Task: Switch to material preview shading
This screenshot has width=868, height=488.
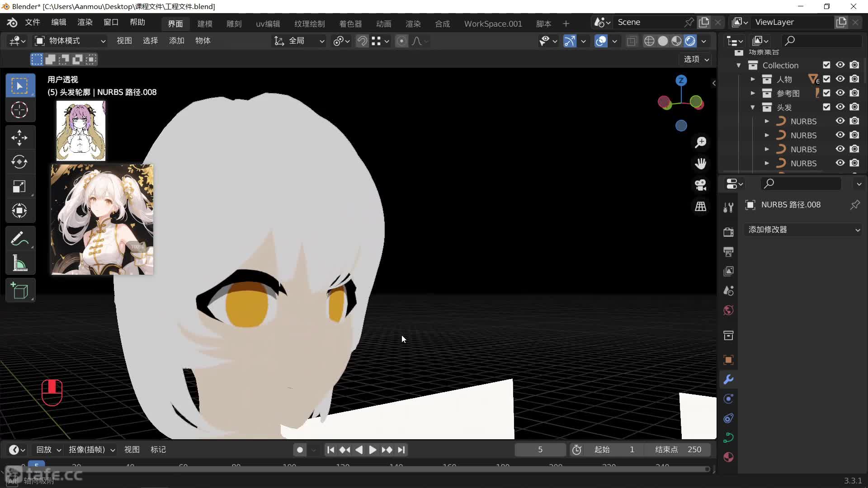Action: tap(676, 41)
